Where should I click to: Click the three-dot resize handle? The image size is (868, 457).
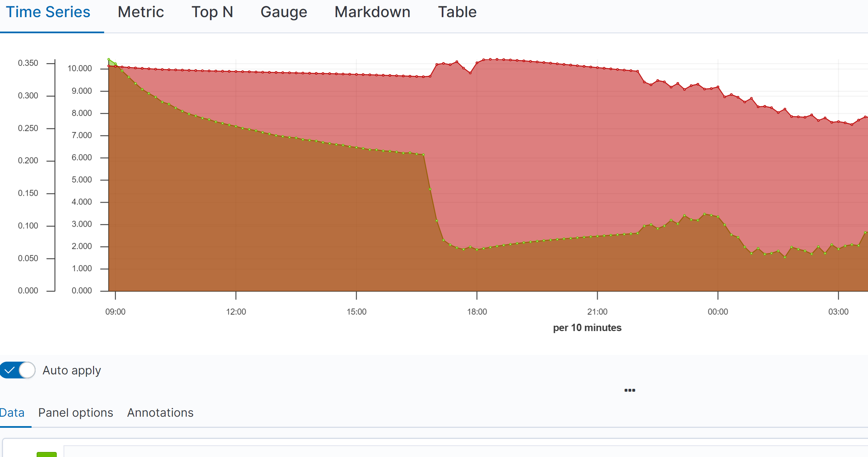[x=630, y=390]
